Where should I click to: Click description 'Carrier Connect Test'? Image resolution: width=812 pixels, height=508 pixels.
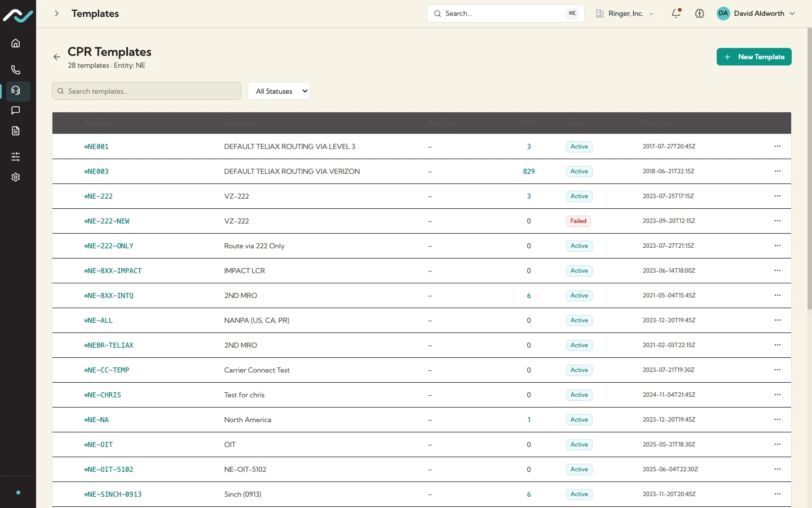coord(257,370)
